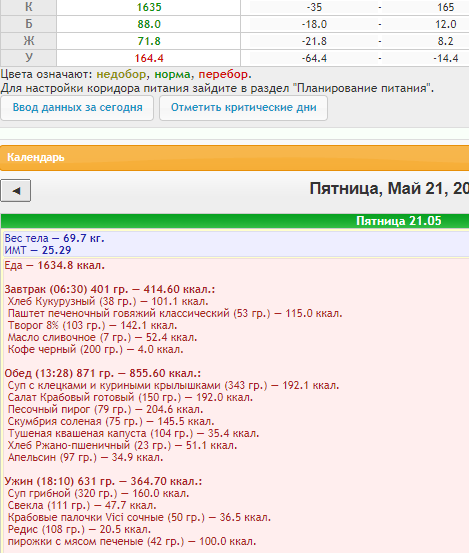Screen dimensions: 469x553
Task: Click the ИМТ 25.29 entry
Action: click(x=38, y=250)
